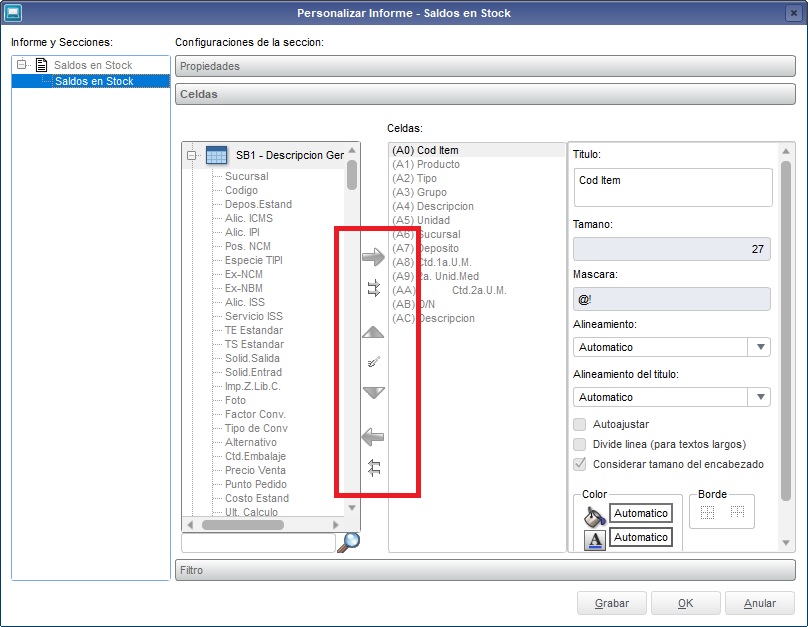The image size is (808, 627).
Task: Click the OK button
Action: pyautogui.click(x=685, y=603)
